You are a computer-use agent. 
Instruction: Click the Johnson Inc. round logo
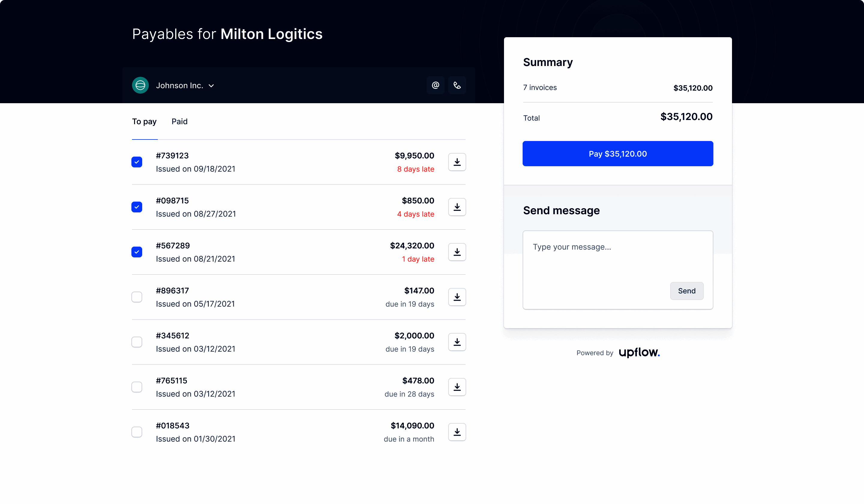coord(140,85)
